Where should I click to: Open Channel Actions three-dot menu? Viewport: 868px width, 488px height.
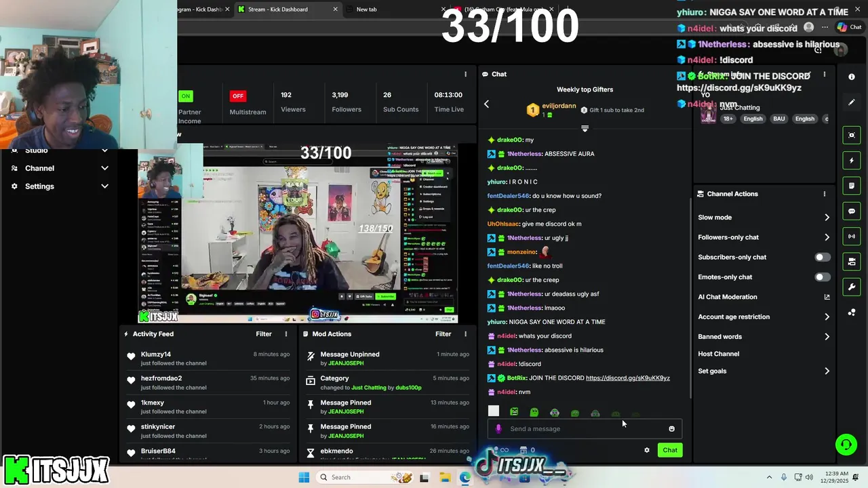[x=825, y=194]
